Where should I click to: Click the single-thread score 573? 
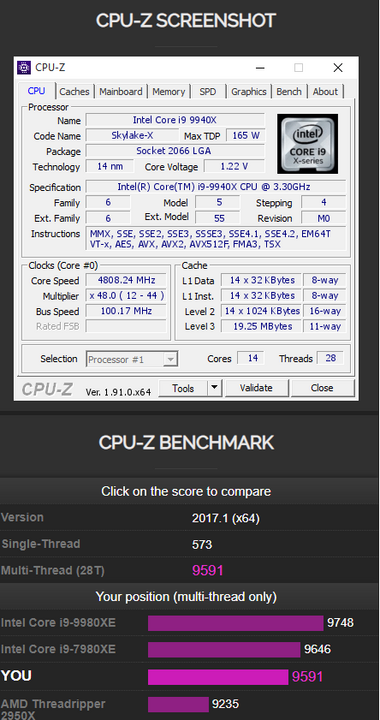pyautogui.click(x=202, y=545)
